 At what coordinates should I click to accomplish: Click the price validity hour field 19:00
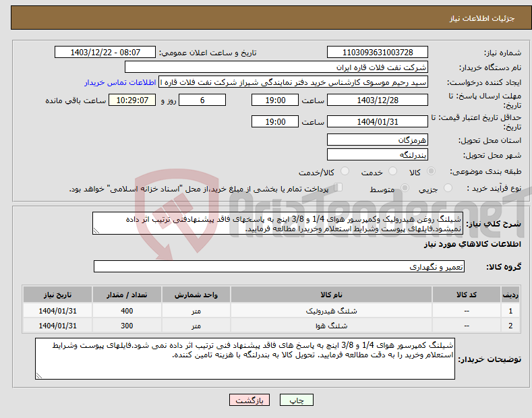click(275, 121)
